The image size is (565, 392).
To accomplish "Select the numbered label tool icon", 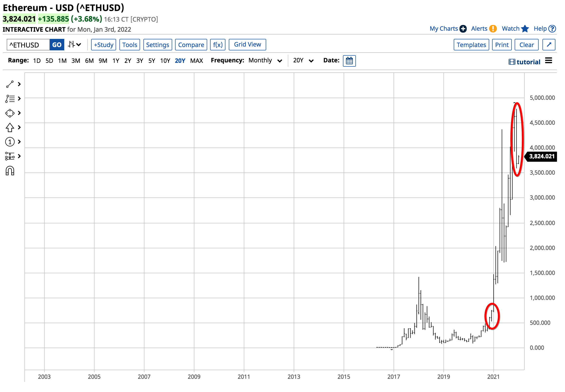I will [x=10, y=142].
